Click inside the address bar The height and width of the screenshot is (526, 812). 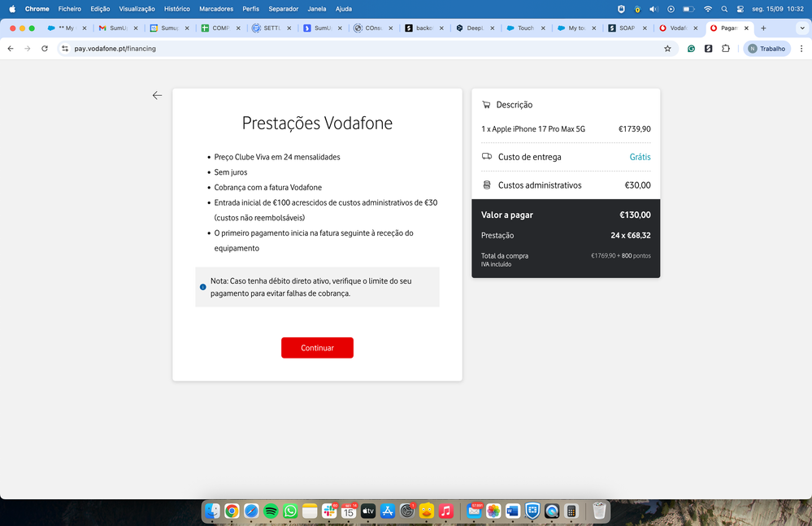(x=244, y=49)
